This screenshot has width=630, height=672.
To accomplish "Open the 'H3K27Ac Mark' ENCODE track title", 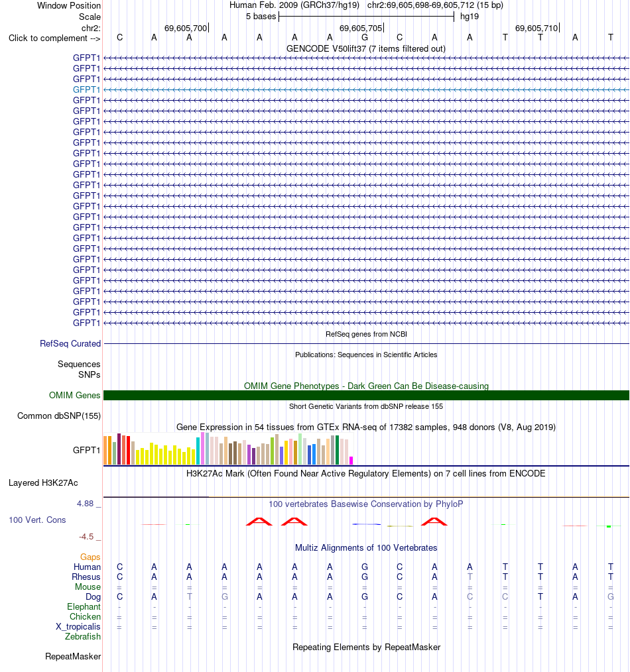I will (366, 474).
